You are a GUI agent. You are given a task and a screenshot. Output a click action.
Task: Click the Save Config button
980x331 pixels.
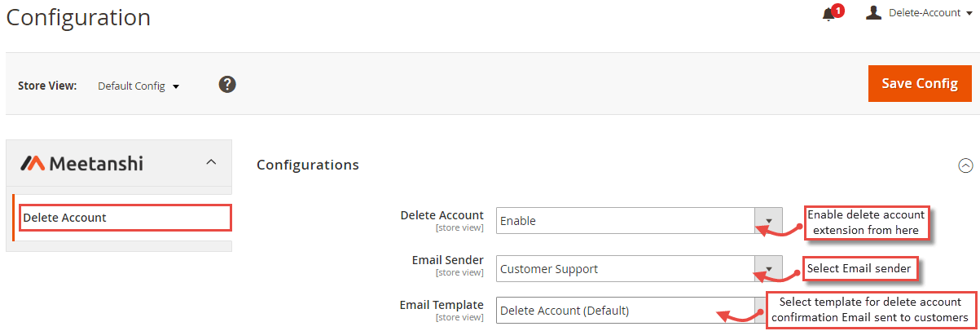(x=920, y=84)
